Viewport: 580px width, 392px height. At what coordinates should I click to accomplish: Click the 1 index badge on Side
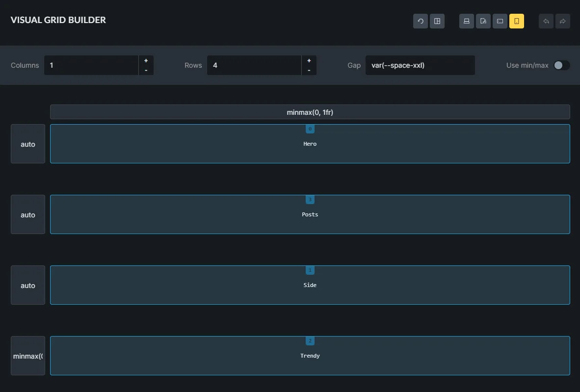(310, 270)
